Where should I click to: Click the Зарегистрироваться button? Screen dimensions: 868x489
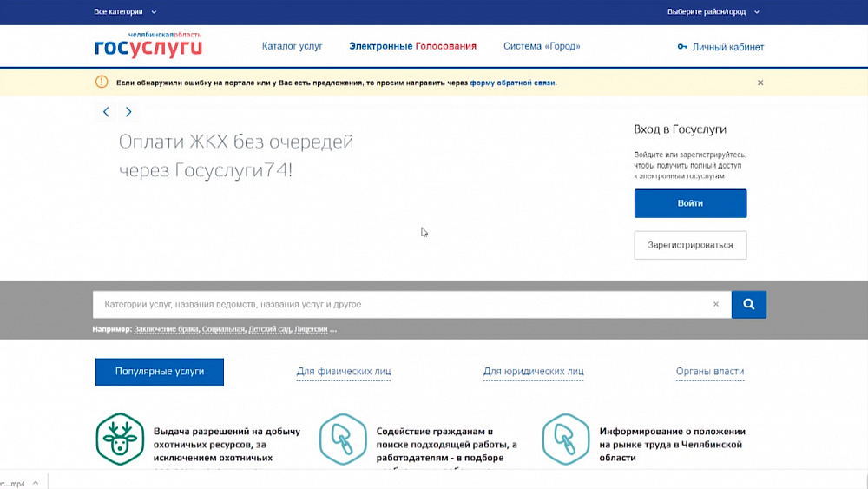(690, 245)
